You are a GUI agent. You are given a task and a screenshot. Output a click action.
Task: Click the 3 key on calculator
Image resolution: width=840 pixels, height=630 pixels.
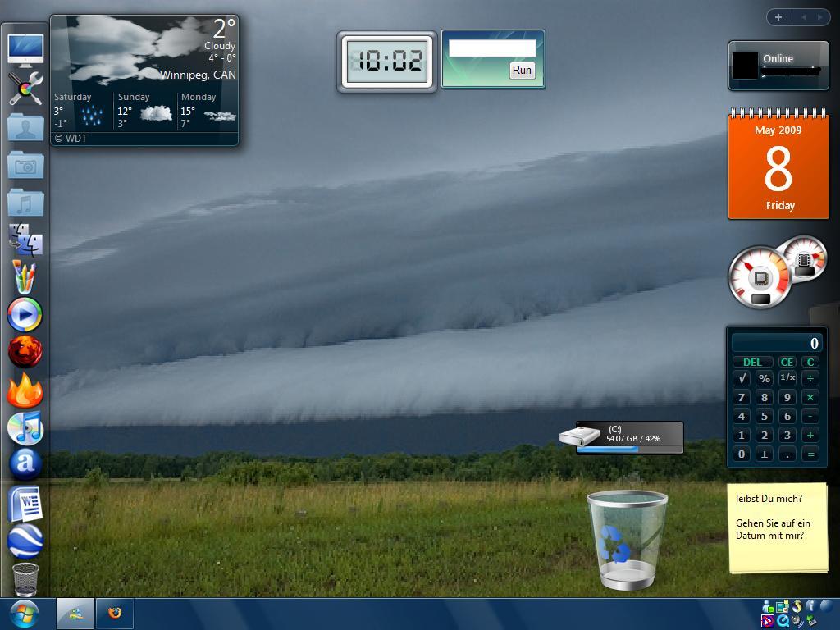click(787, 435)
